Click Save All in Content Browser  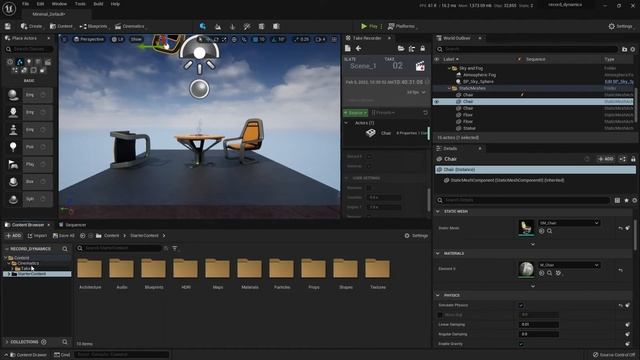pyautogui.click(x=64, y=236)
